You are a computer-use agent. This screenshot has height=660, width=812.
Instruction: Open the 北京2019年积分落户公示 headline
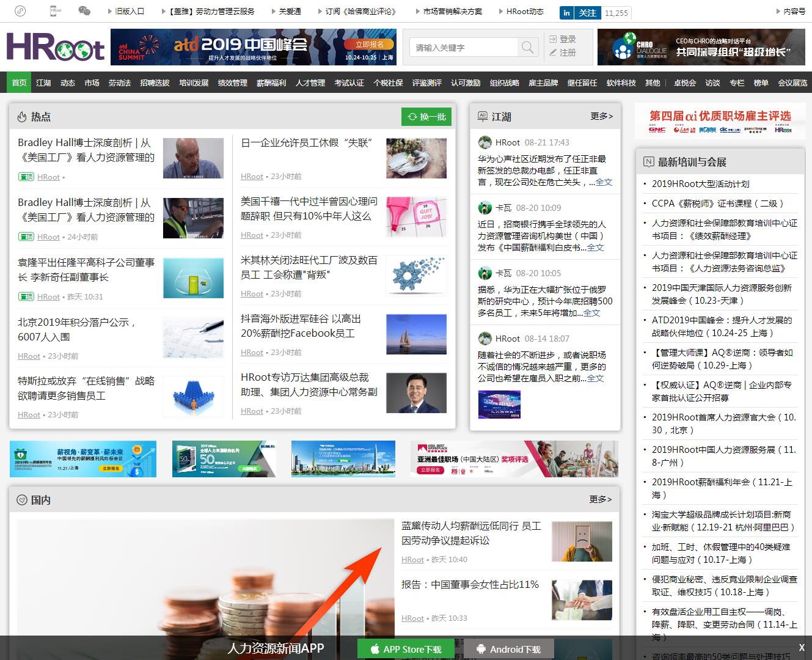coord(77,329)
